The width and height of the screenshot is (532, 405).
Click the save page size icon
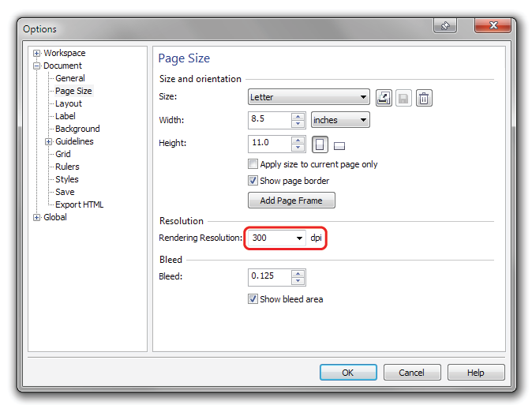(403, 98)
